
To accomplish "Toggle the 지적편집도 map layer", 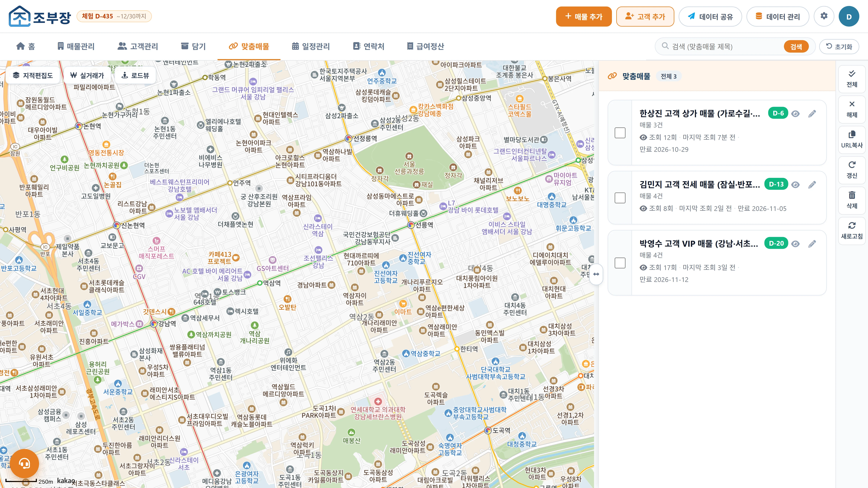I will pyautogui.click(x=33, y=75).
